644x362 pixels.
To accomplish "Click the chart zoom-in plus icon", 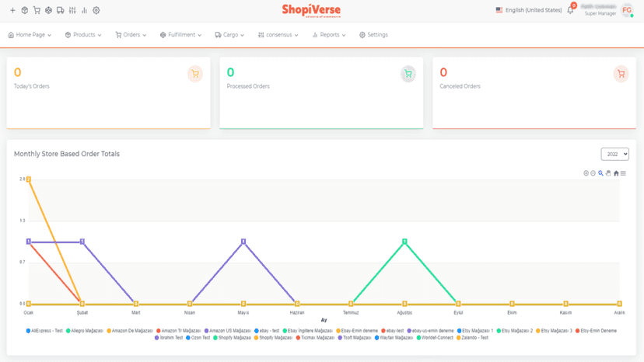I will click(586, 173).
